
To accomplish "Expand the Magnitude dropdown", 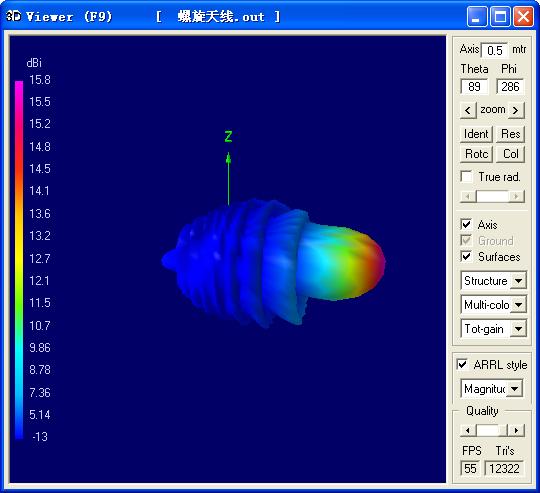I will [515, 389].
